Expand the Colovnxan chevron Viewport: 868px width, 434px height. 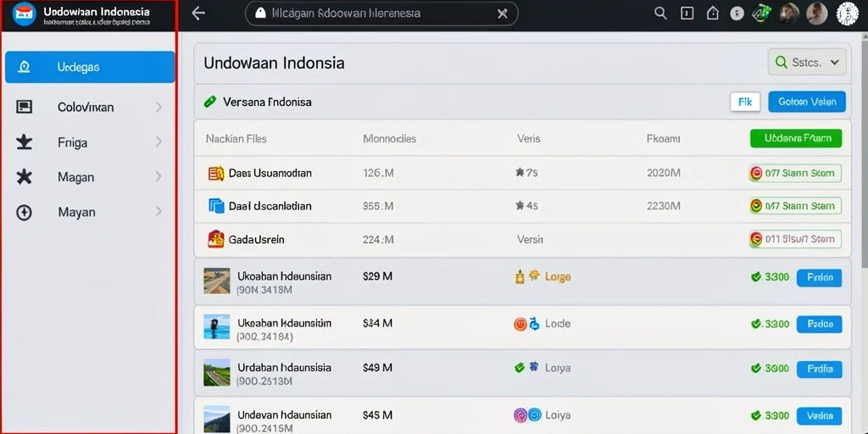click(x=159, y=108)
